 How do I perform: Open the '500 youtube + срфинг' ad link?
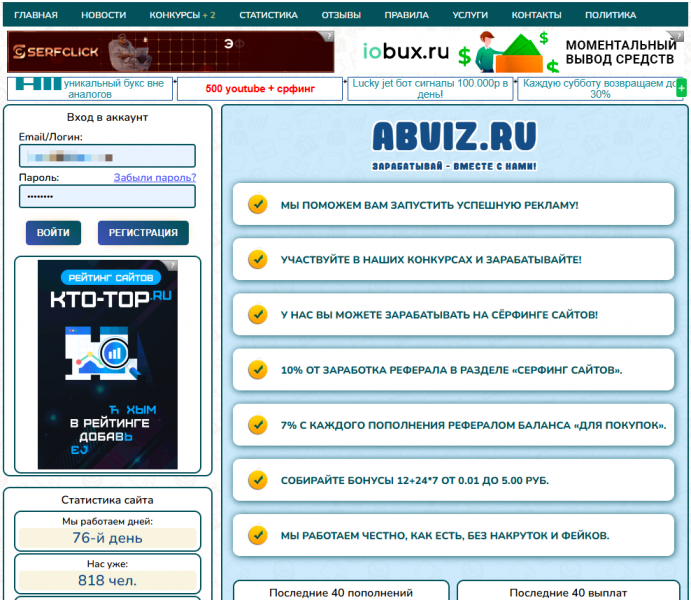[260, 89]
